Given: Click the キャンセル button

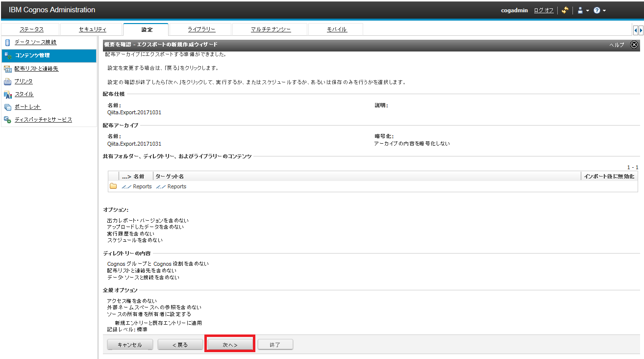Looking at the screenshot, I should [130, 345].
